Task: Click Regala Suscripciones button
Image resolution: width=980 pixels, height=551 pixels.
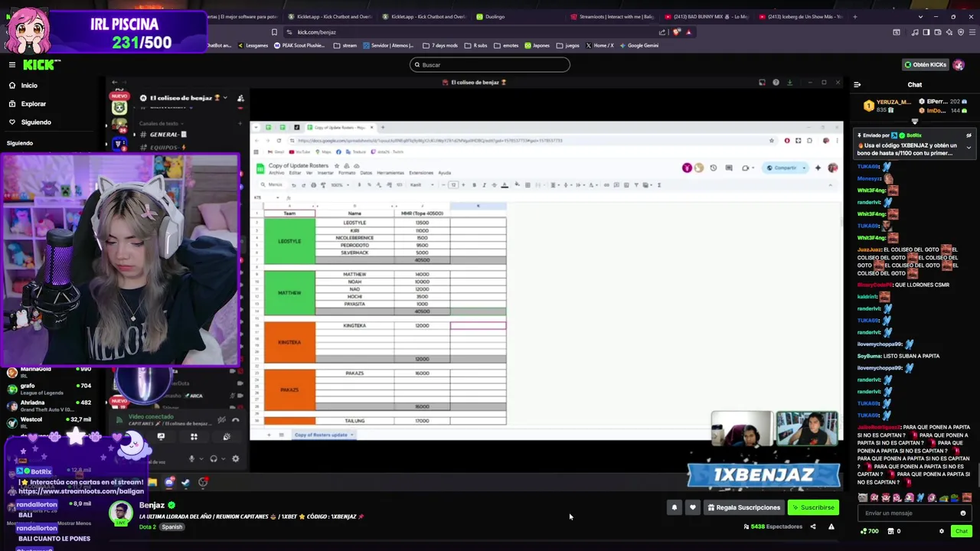Action: [x=744, y=507]
